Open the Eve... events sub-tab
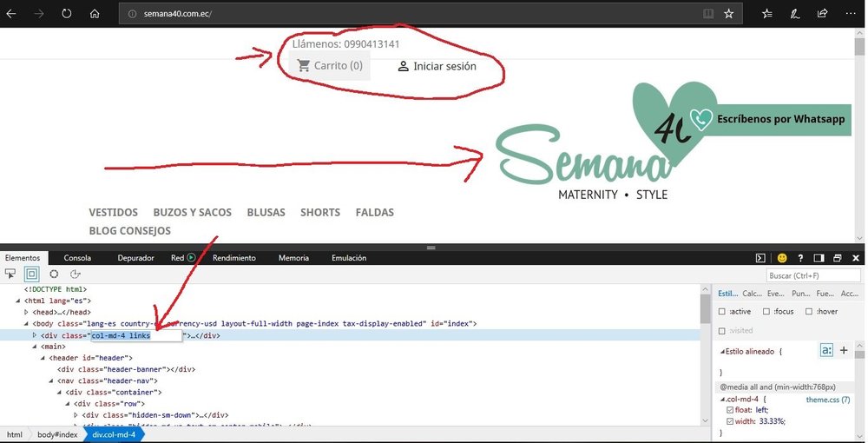This screenshot has width=868, height=443. point(776,294)
